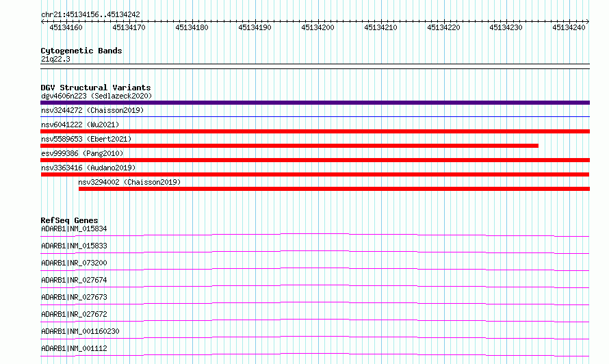The height and width of the screenshot is (364, 609).
Task: Click the DGV Structural Variants track title
Action: 96,88
